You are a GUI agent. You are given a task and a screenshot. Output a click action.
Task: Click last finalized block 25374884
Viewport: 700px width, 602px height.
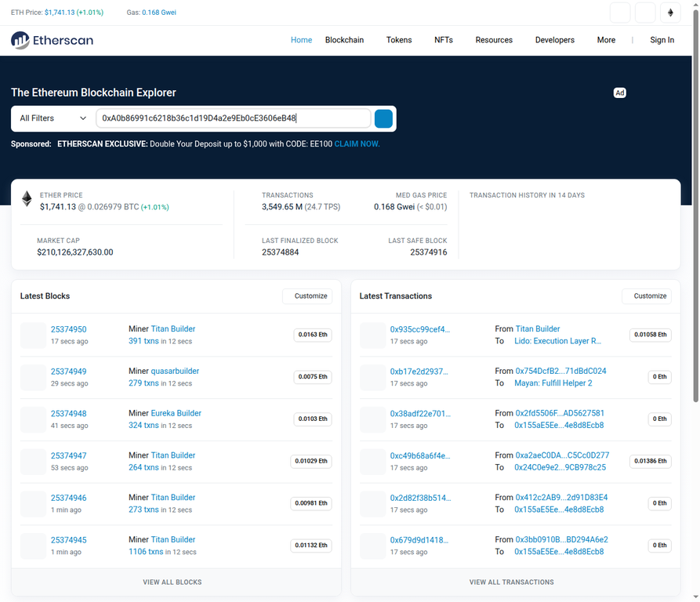click(x=281, y=252)
